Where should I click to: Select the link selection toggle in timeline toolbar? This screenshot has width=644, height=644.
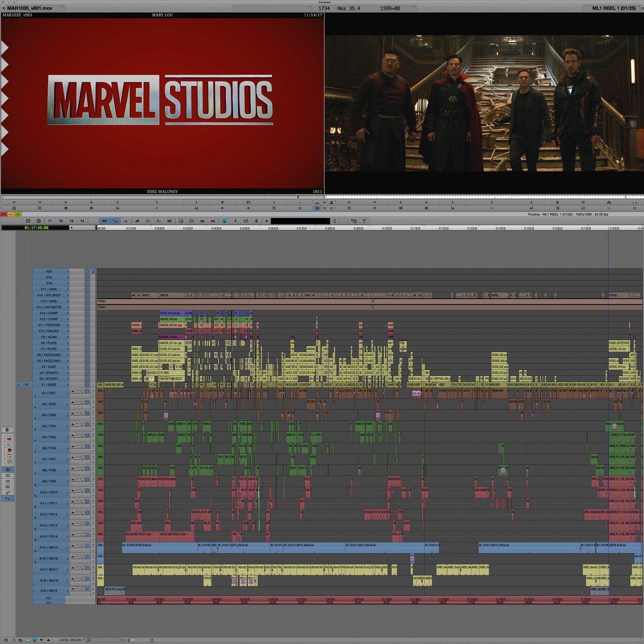coord(104,221)
